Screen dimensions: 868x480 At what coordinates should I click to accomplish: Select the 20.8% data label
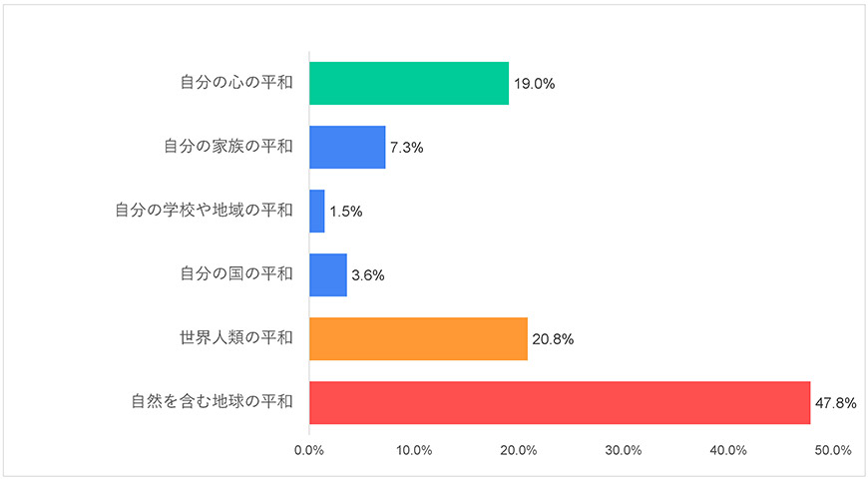click(553, 339)
